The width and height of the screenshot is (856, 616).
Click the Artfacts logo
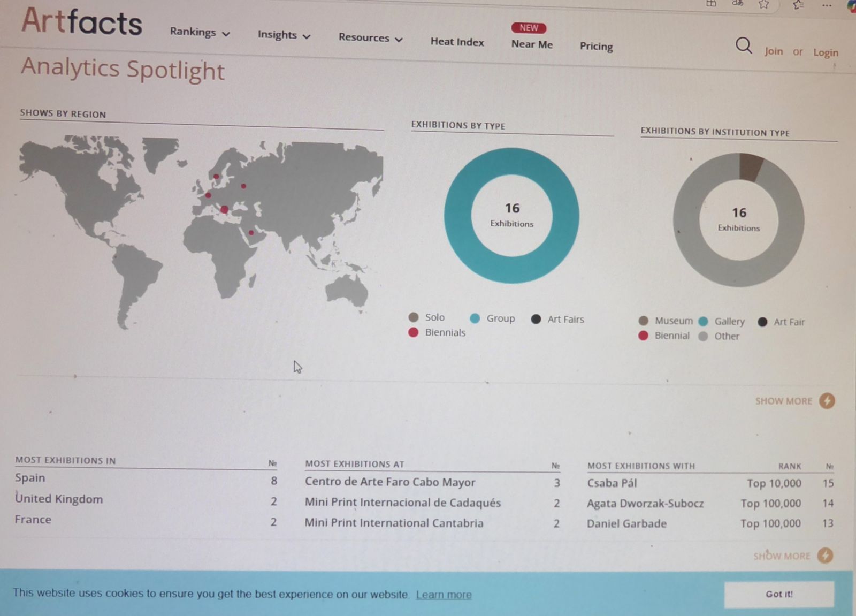click(82, 21)
